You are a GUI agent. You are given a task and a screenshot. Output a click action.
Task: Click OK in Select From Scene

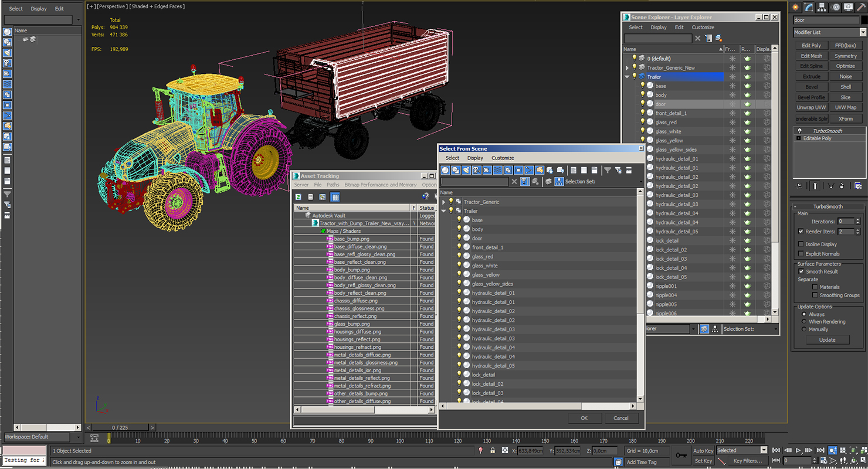pos(584,418)
